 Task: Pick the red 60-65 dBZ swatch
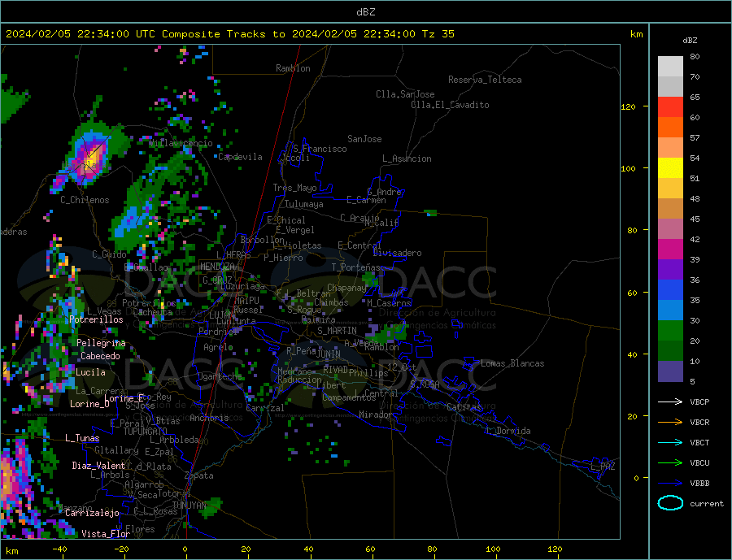tap(670, 107)
